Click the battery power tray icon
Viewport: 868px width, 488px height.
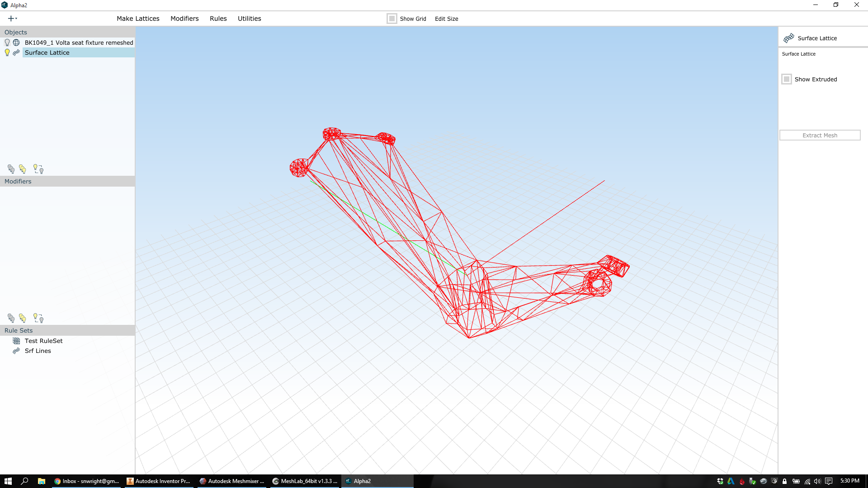point(796,481)
